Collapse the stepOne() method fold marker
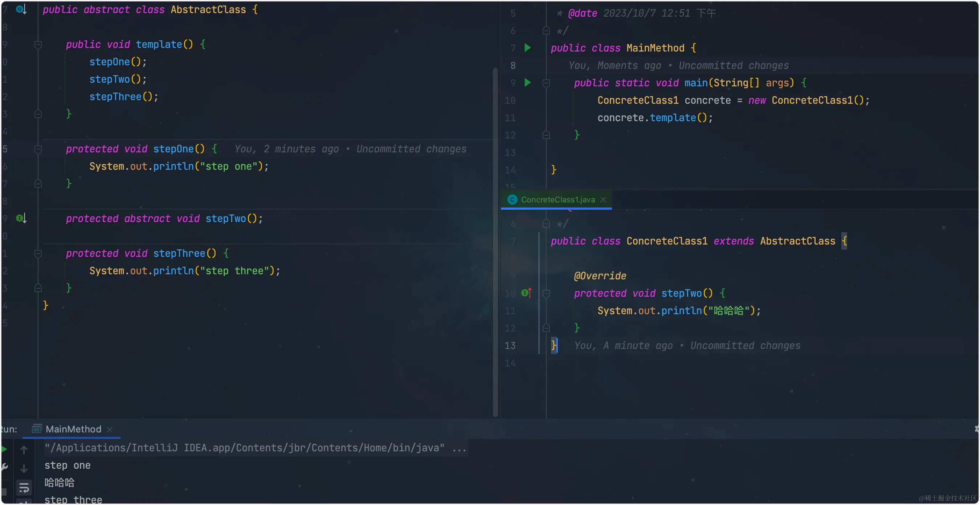This screenshot has height=505, width=980. pyautogui.click(x=38, y=149)
